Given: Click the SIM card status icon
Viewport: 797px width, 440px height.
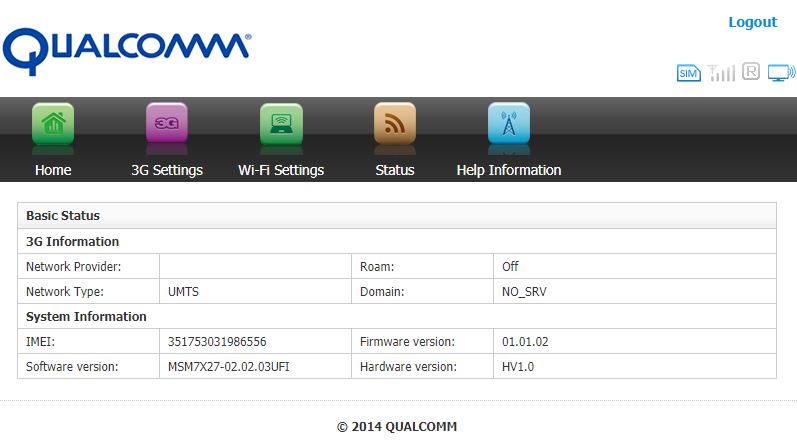Looking at the screenshot, I should pos(689,73).
